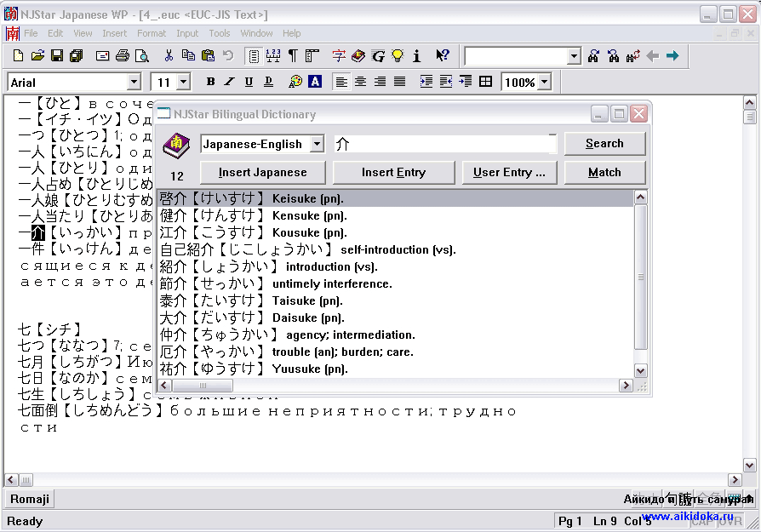The image size is (761, 532).
Task: Open the font size 11 dropdown
Action: [183, 82]
